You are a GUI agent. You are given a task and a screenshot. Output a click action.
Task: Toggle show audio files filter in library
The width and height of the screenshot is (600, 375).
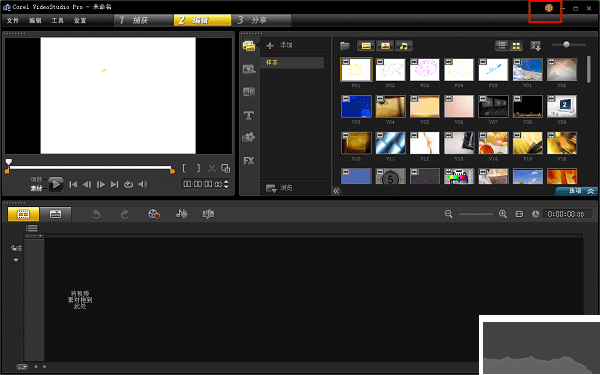point(404,46)
